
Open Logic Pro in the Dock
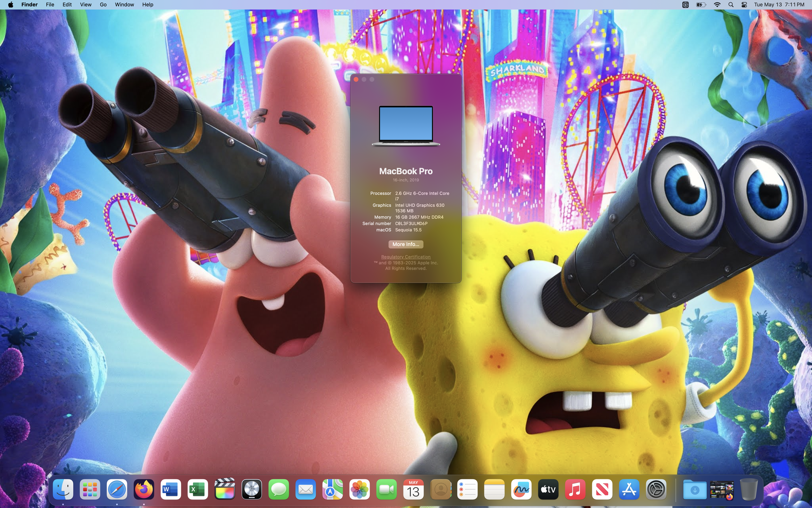[252, 490]
